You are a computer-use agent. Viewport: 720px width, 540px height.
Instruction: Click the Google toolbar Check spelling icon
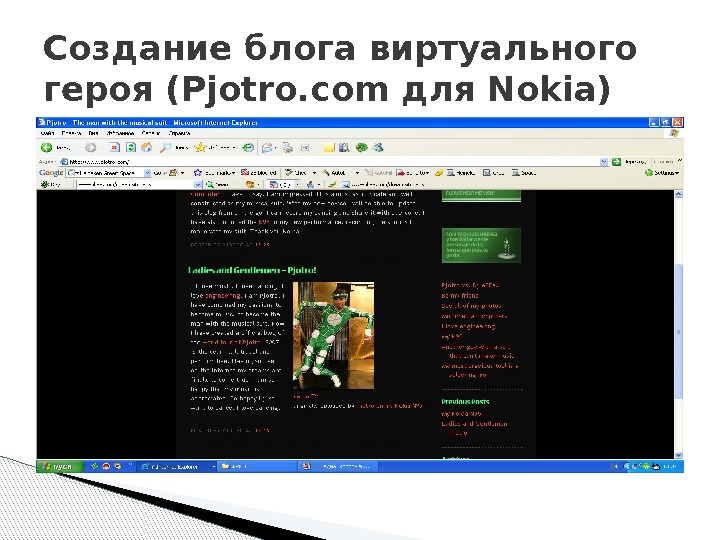coord(289,173)
